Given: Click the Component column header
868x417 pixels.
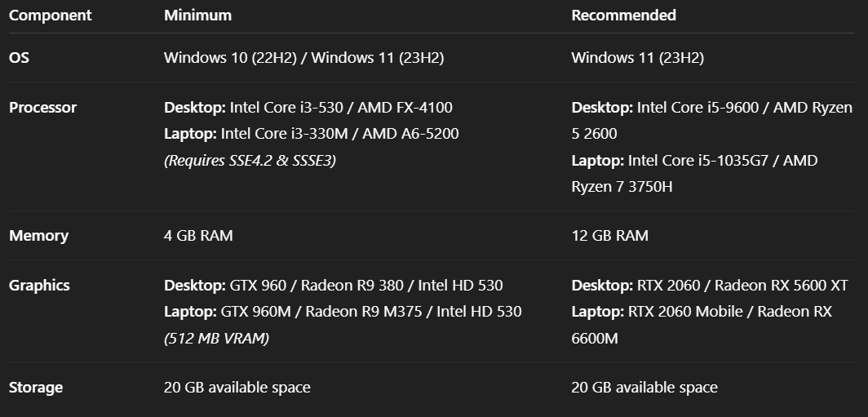Looking at the screenshot, I should click(50, 16).
